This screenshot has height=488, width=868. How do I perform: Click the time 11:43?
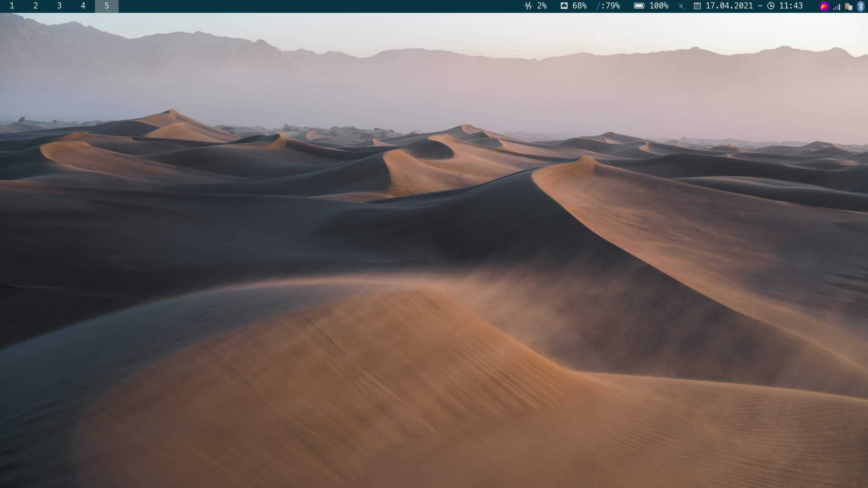[791, 6]
